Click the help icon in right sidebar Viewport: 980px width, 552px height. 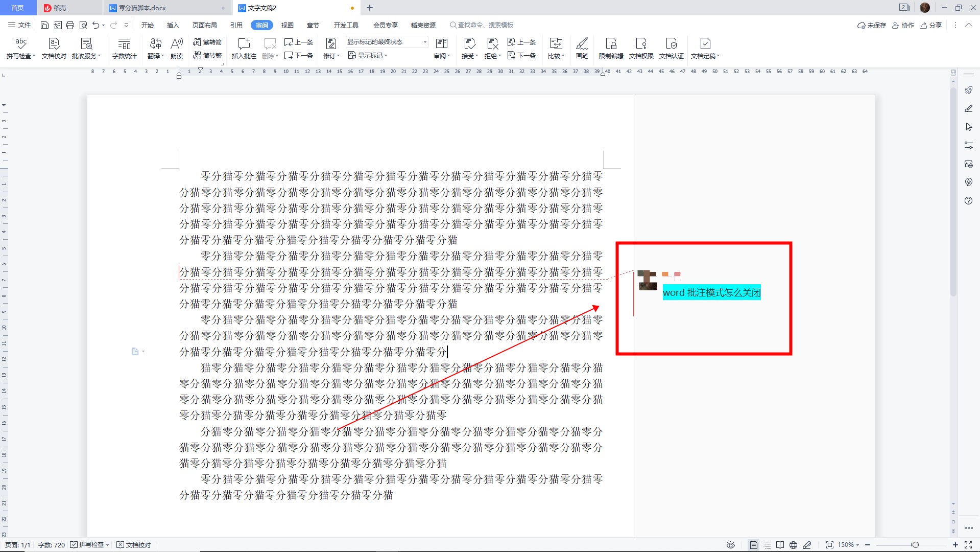click(x=968, y=201)
